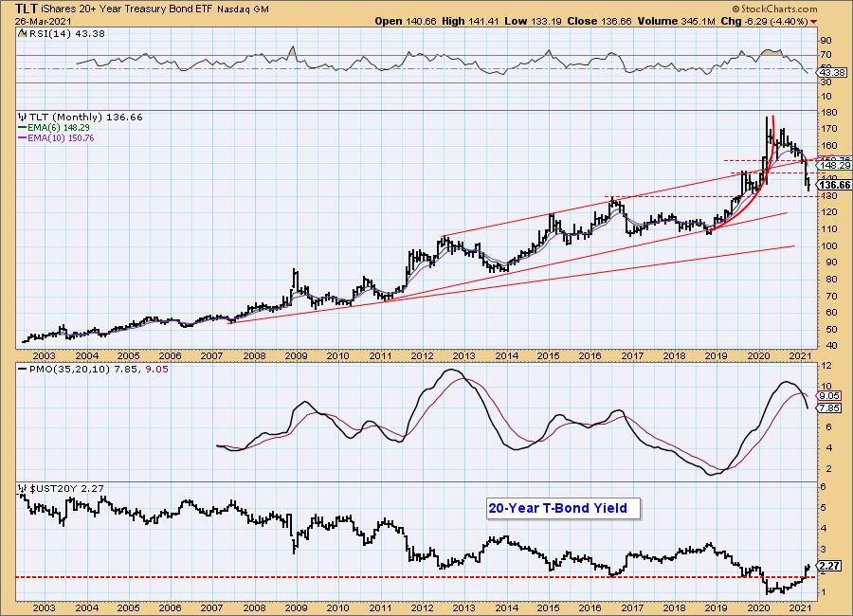The image size is (853, 616).
Task: Click the red down-arrow beside the Chg value
Action: coord(814,22)
